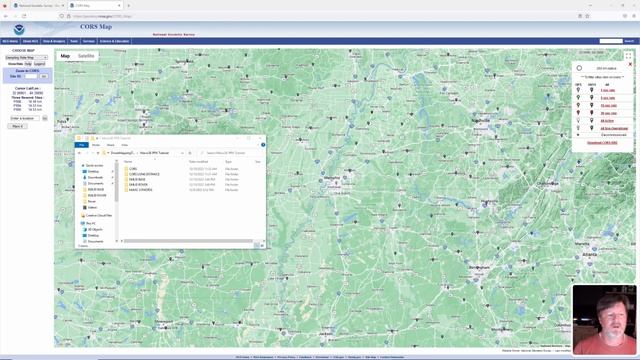Click the GNSS marker icon for 1 sec rate
Screen dimensions: 640x360
591,90
